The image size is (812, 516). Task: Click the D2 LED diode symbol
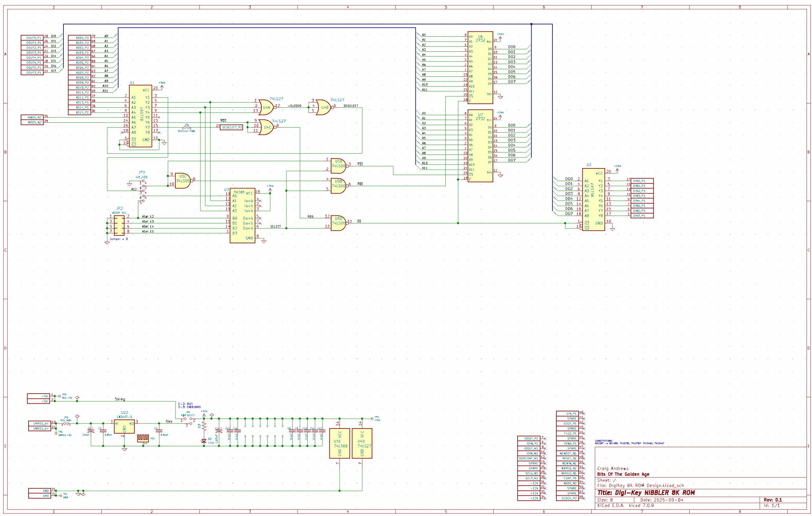click(x=204, y=441)
